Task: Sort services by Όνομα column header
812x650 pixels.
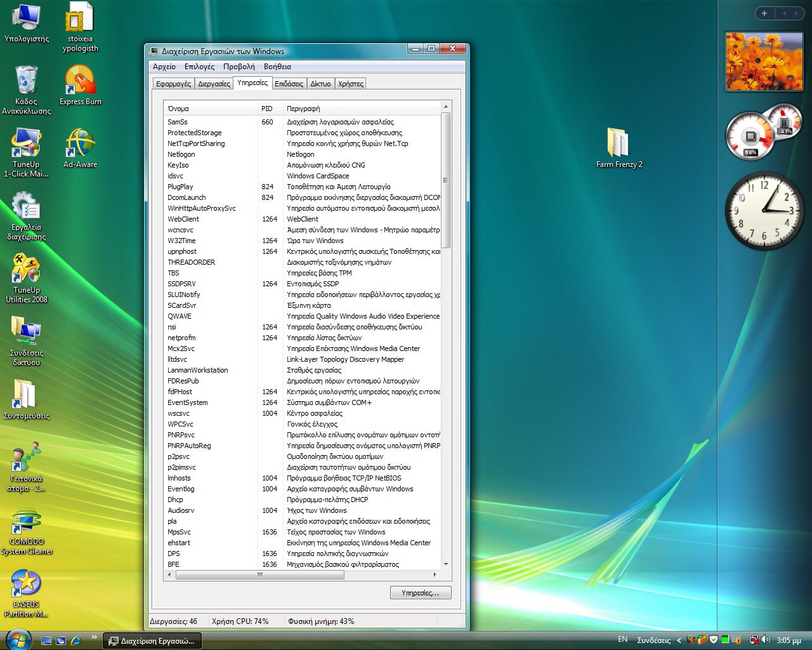Action: pyautogui.click(x=211, y=109)
